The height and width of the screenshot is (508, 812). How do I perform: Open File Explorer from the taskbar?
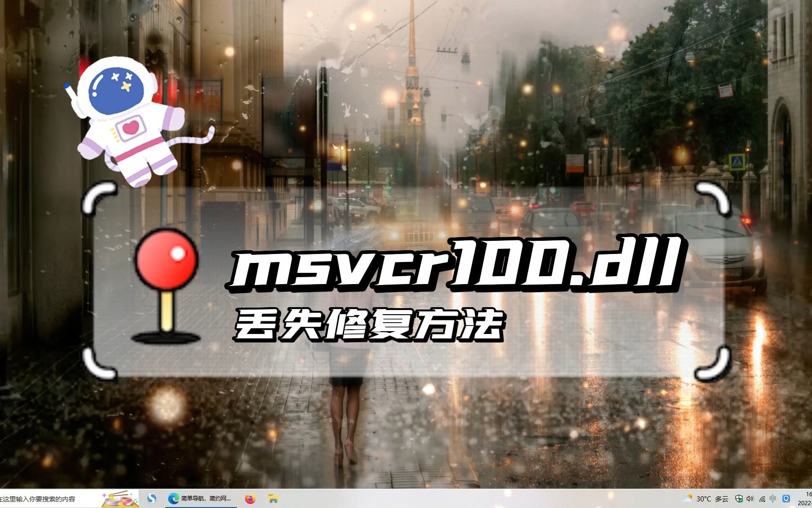pos(273,499)
